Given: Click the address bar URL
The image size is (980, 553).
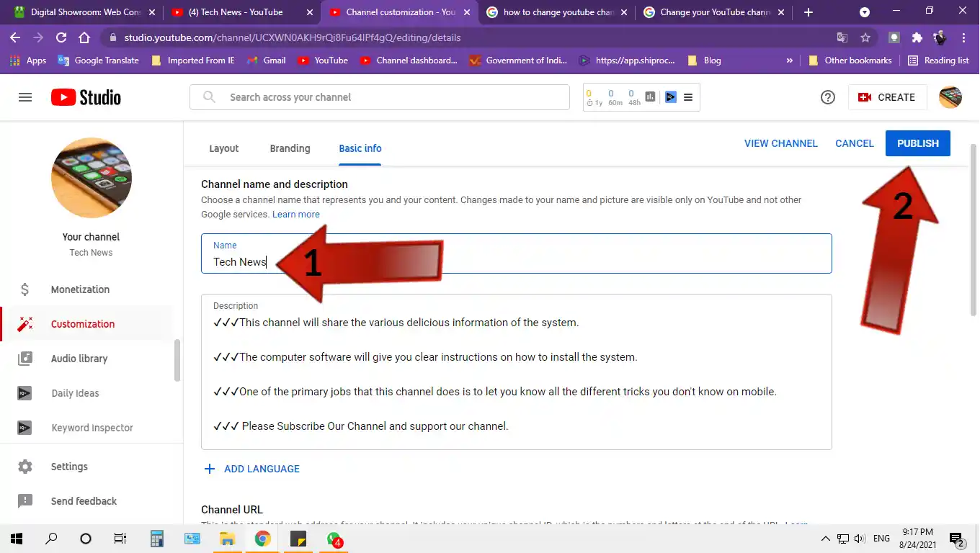Looking at the screenshot, I should coord(293,37).
